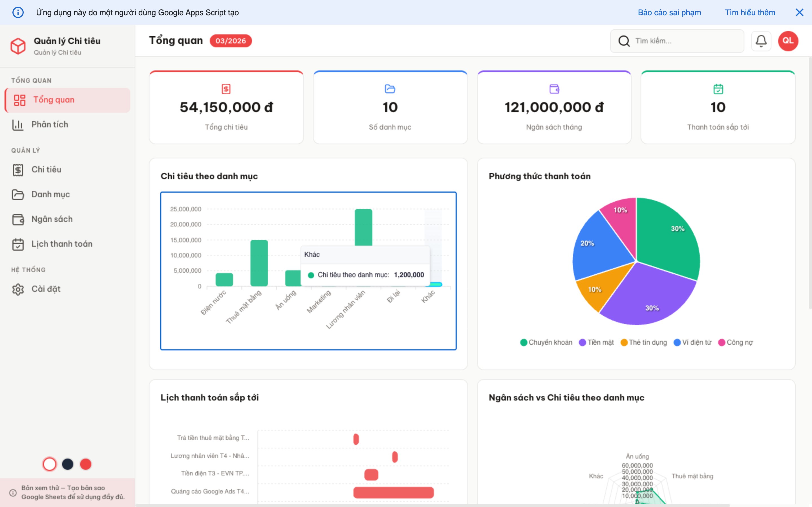Click the red cube app logo

coord(18,46)
